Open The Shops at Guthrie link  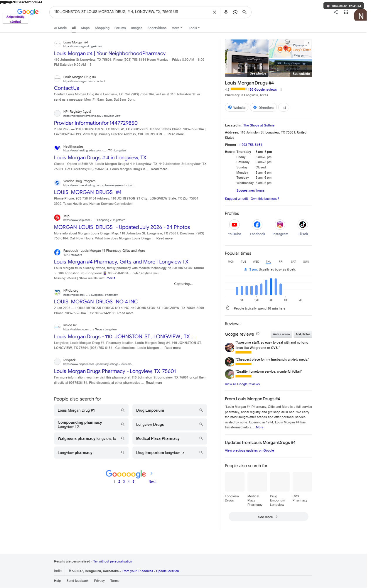259,126
